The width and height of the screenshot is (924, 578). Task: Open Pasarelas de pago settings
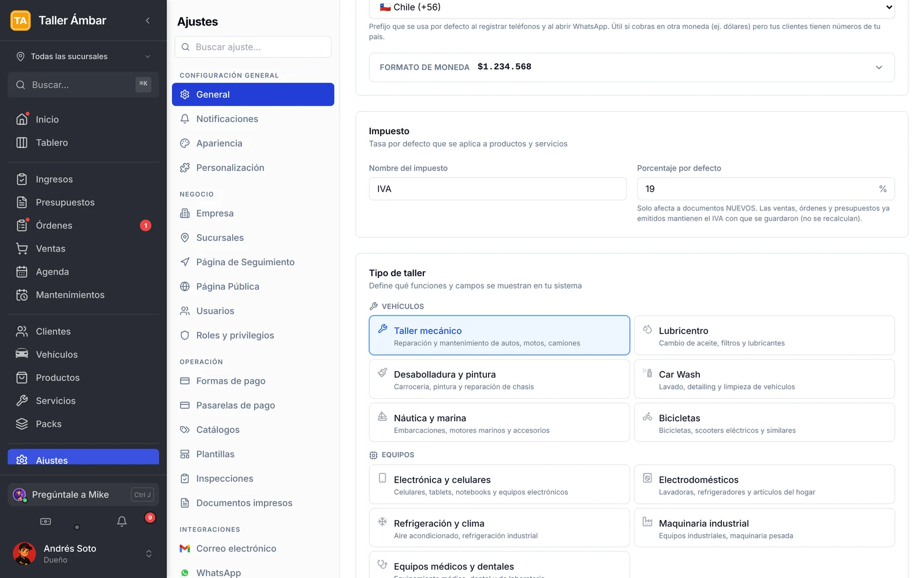point(253,405)
